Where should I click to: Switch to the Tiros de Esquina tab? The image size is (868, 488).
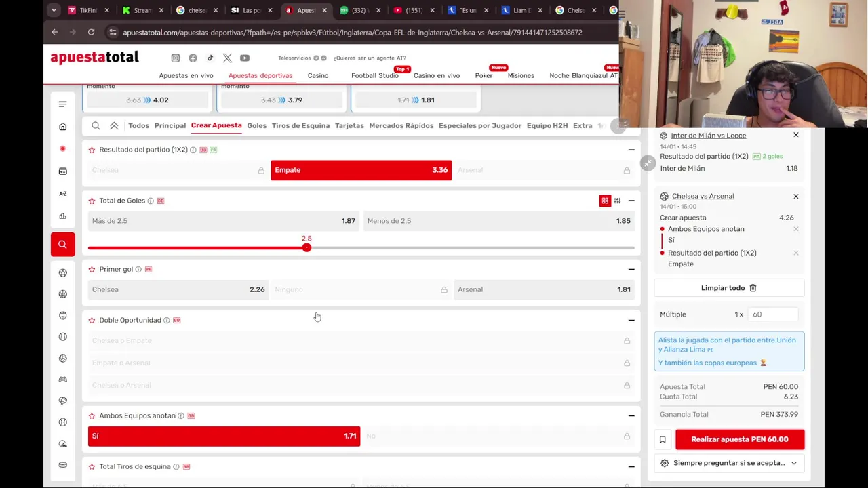coord(300,125)
